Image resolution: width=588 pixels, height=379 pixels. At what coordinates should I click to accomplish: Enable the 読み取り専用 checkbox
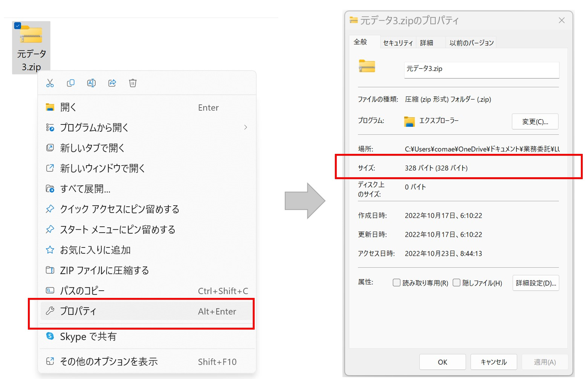click(396, 282)
